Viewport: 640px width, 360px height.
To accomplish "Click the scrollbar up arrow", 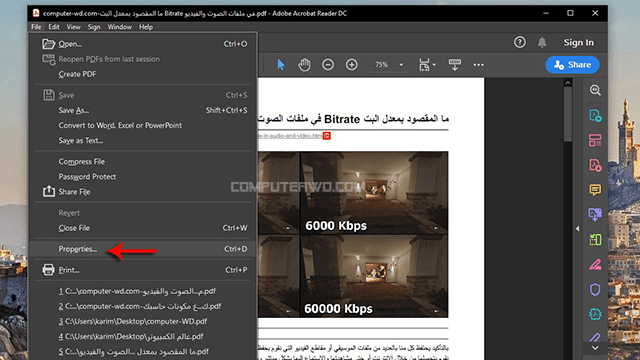I will tap(567, 83).
